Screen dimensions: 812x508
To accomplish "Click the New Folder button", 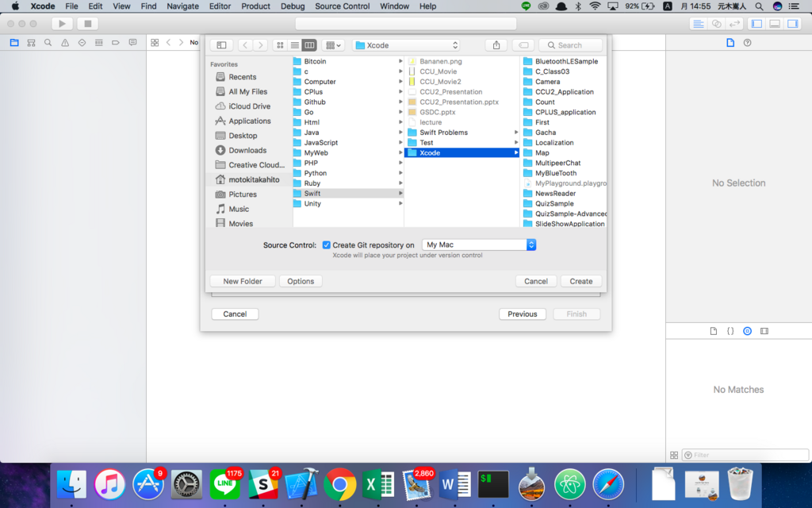I will (243, 281).
